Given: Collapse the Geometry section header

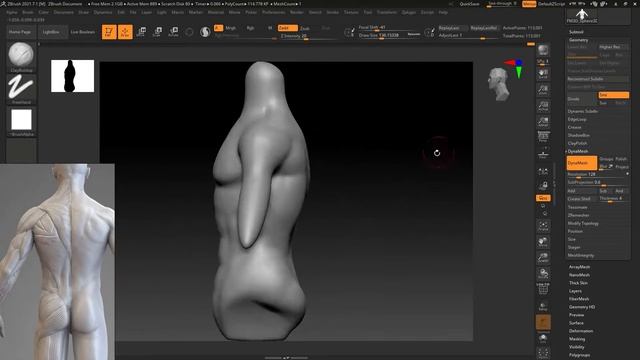Looking at the screenshot, I should [x=579, y=40].
